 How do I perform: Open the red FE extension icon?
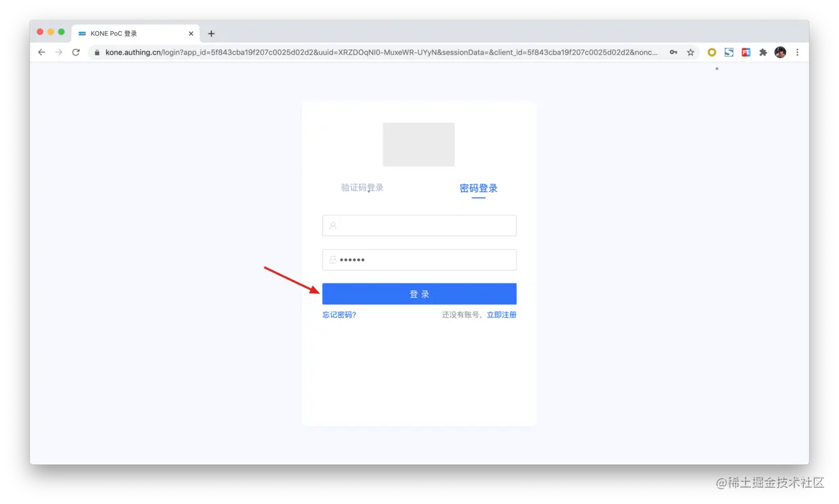746,52
